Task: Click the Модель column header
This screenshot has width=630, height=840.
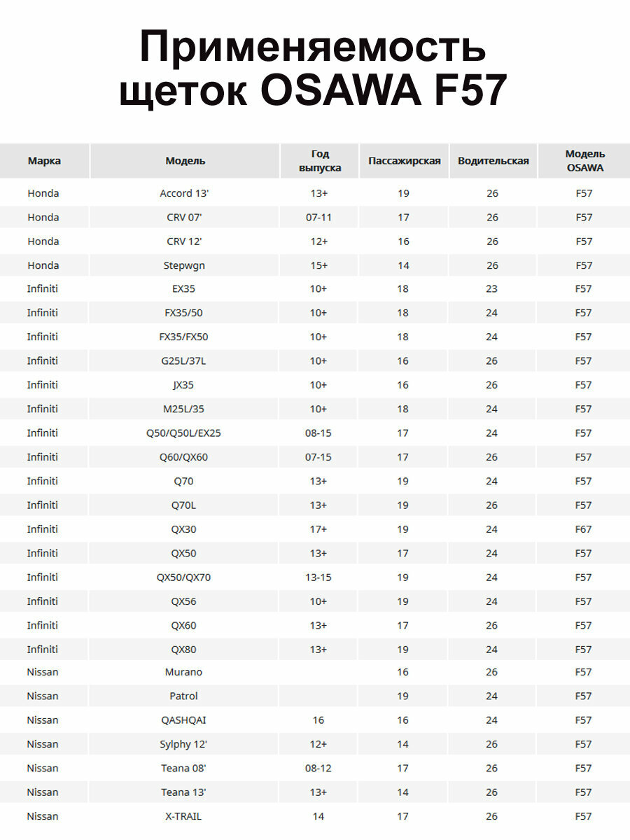Action: [185, 161]
